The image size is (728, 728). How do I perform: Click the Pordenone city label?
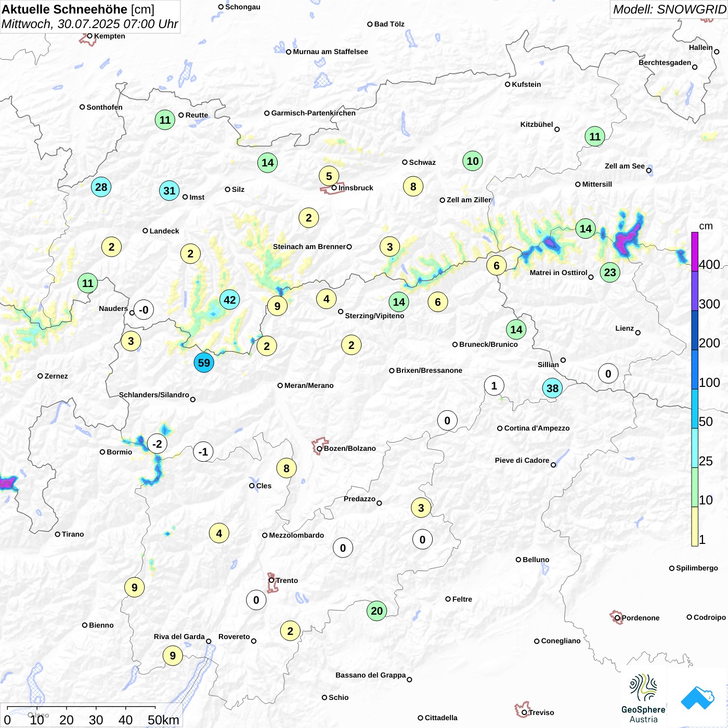click(x=641, y=618)
